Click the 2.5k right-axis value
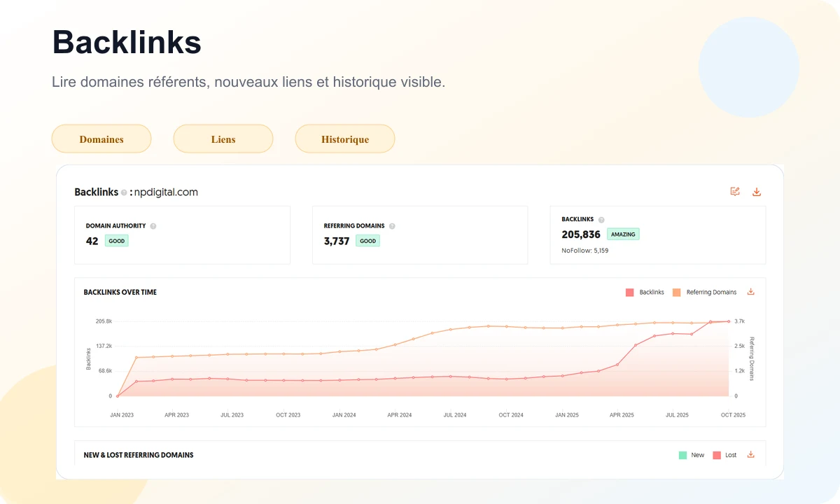 click(740, 346)
